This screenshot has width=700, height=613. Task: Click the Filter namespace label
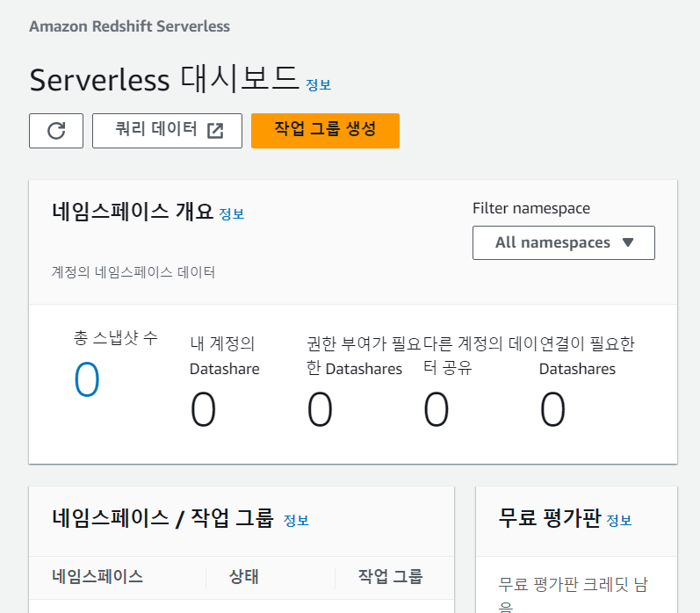(531, 208)
